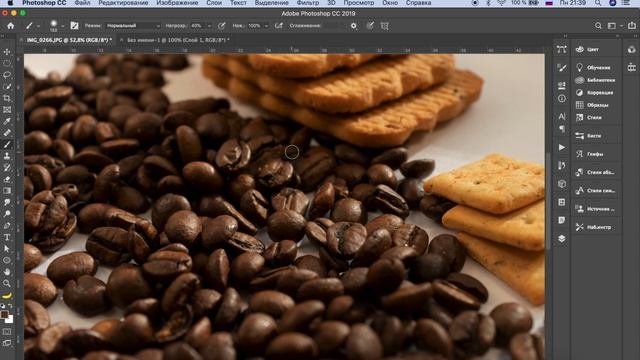Select the Lasso tool

[x=7, y=75]
